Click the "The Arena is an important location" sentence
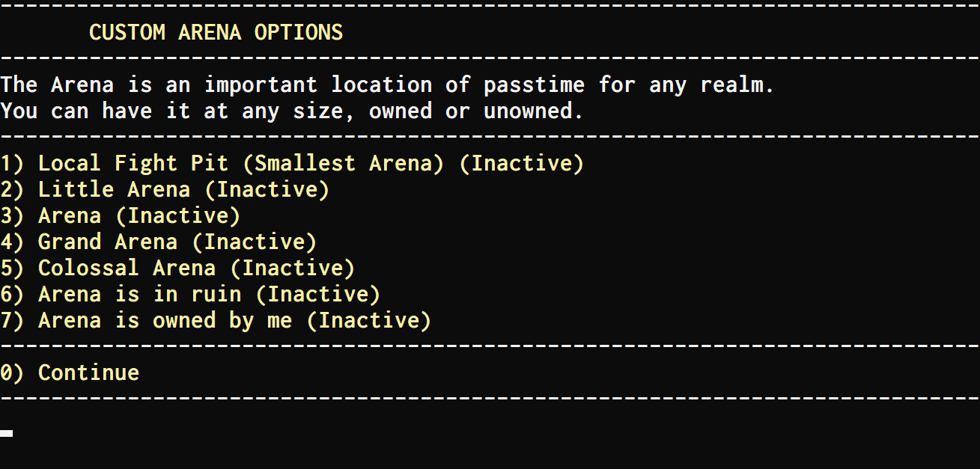This screenshot has width=980, height=469. (387, 85)
